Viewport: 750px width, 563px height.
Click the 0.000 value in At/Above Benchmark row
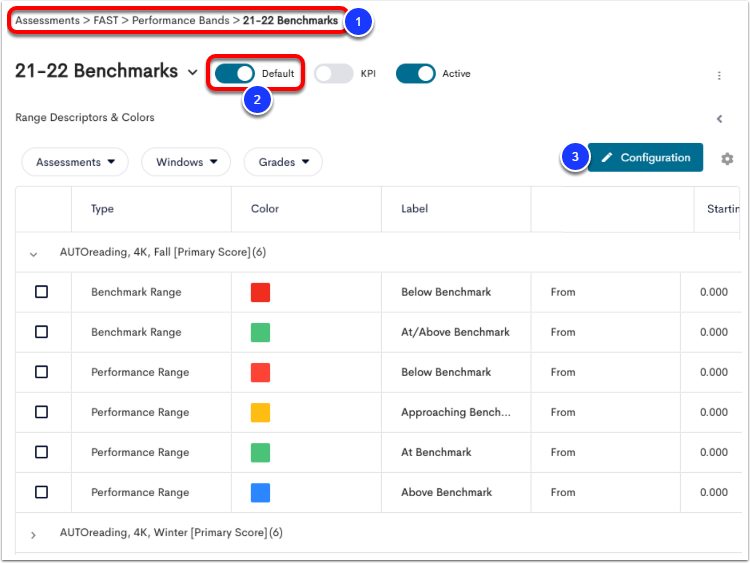pos(714,332)
